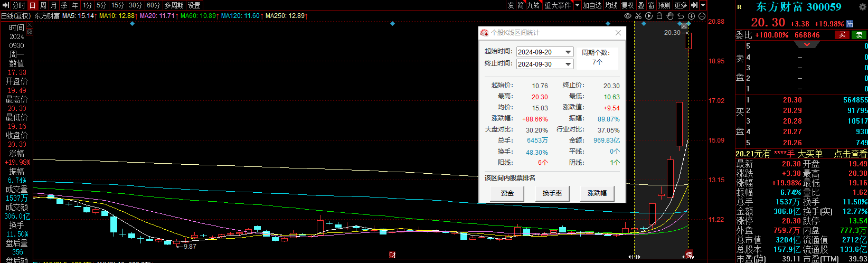Close the interval selection overlay X

pos(685,26)
